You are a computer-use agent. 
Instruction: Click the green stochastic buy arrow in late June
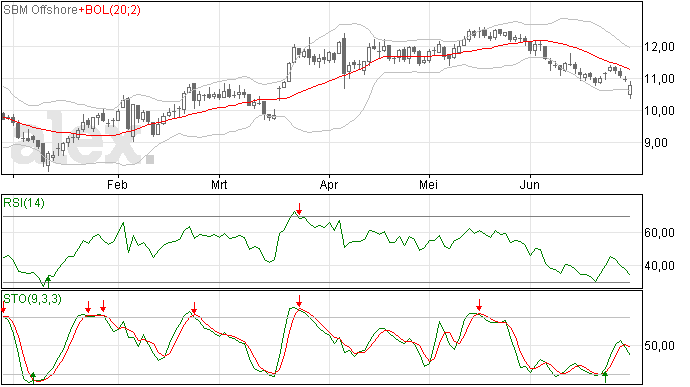click(605, 377)
